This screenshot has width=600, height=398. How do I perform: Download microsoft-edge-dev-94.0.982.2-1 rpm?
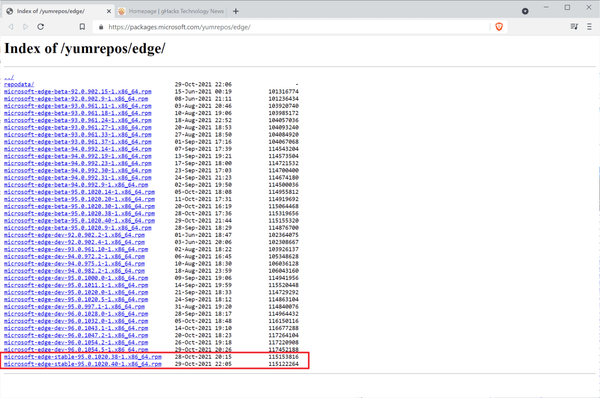click(75, 271)
